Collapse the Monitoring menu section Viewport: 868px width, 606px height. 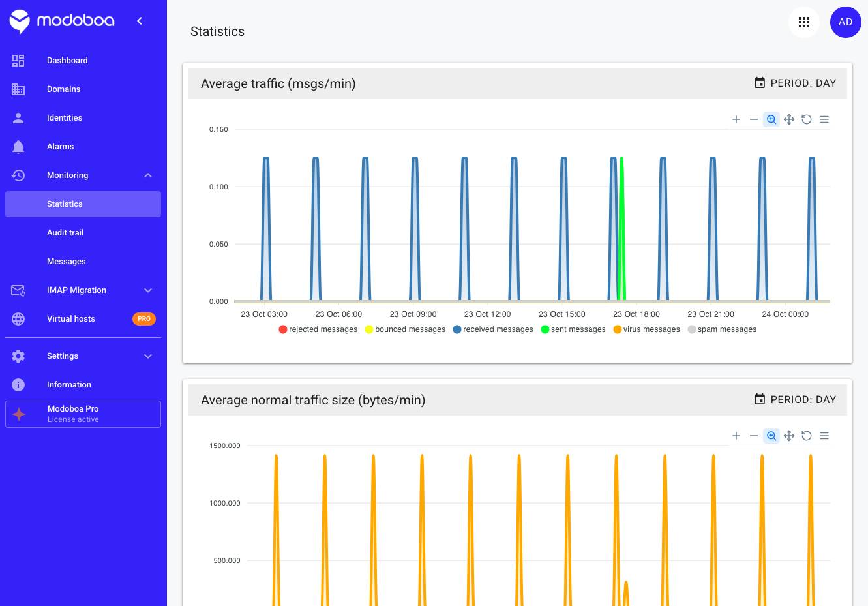point(148,175)
